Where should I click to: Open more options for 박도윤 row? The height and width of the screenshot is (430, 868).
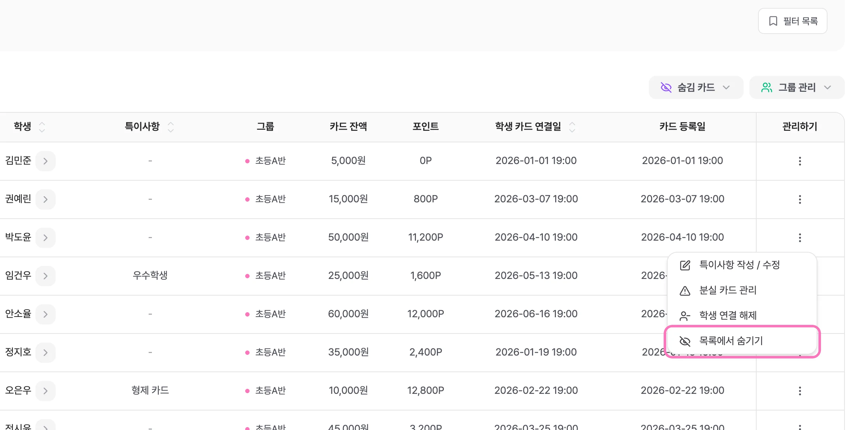800,238
